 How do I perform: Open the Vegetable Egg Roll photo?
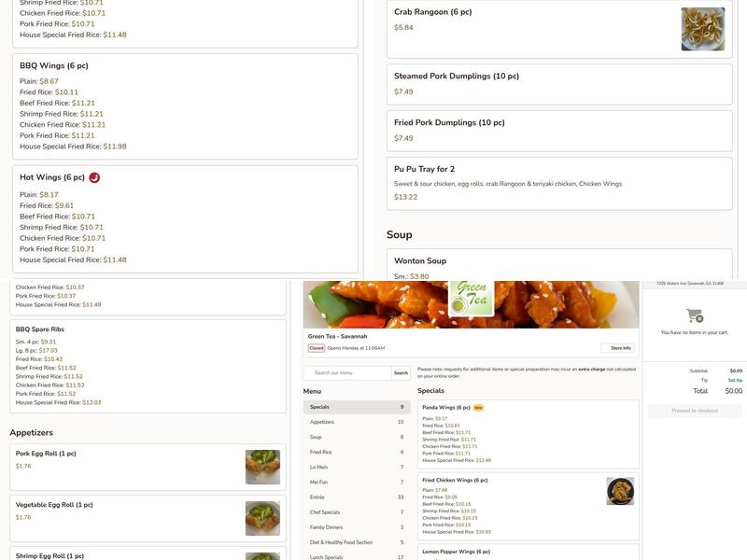pyautogui.click(x=262, y=518)
